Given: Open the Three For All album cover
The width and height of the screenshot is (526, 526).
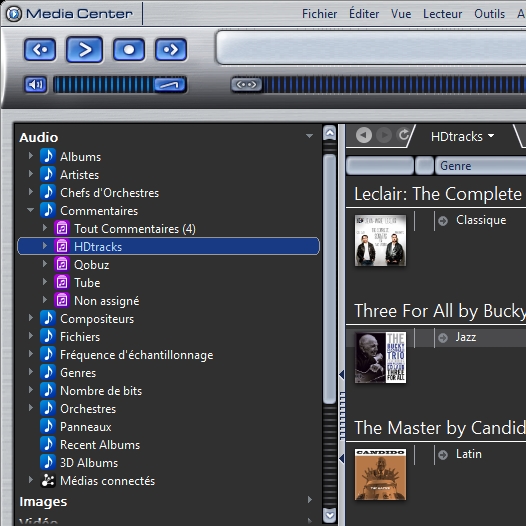Looking at the screenshot, I should coord(380,358).
